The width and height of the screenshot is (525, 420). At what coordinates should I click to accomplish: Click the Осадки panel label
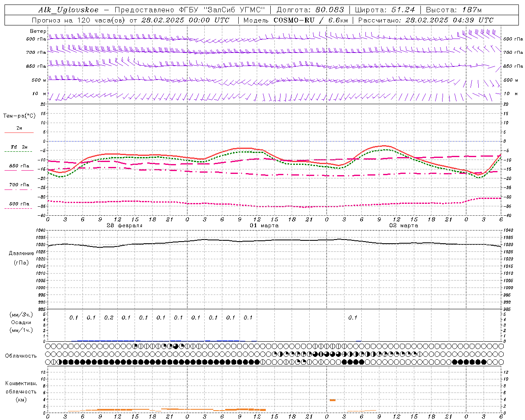(21, 322)
